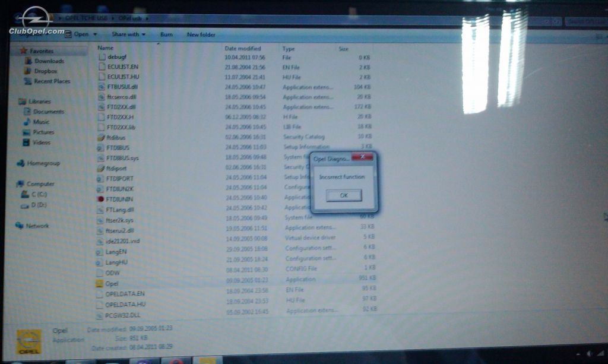Select Favorites star icon in sidebar
This screenshot has width=608, height=364.
click(x=23, y=50)
